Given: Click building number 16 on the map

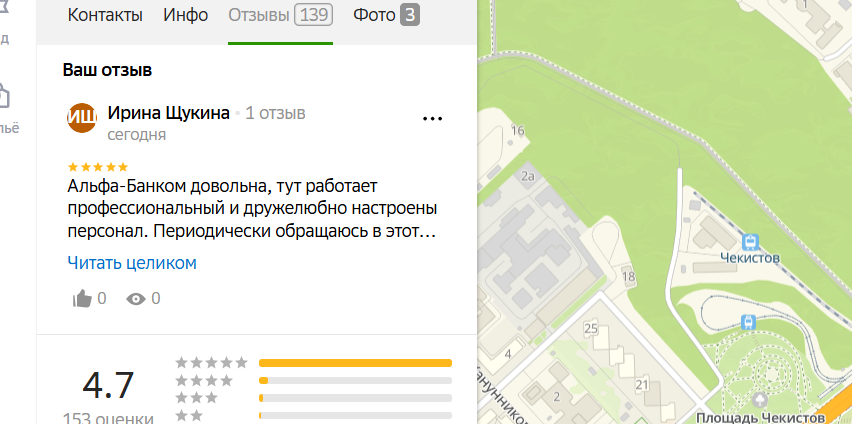Looking at the screenshot, I should point(518,130).
